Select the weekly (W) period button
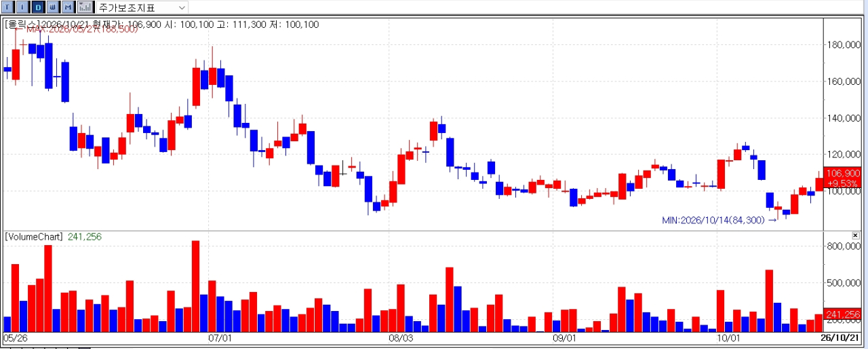 (53, 7)
